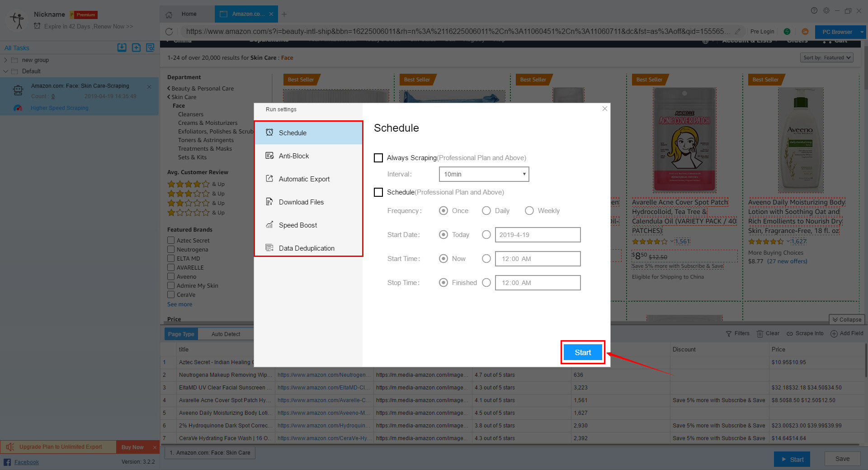Click the browser reload icon
Image resolution: width=868 pixels, height=470 pixels.
pyautogui.click(x=169, y=31)
